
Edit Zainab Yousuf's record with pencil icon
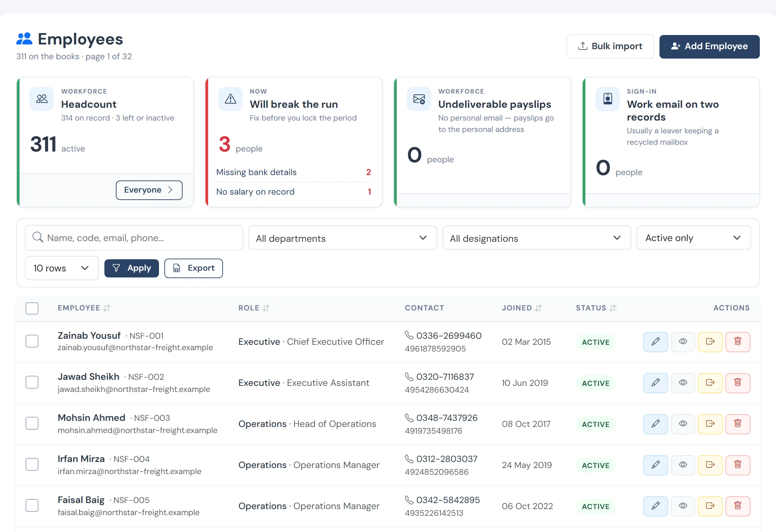coord(655,342)
